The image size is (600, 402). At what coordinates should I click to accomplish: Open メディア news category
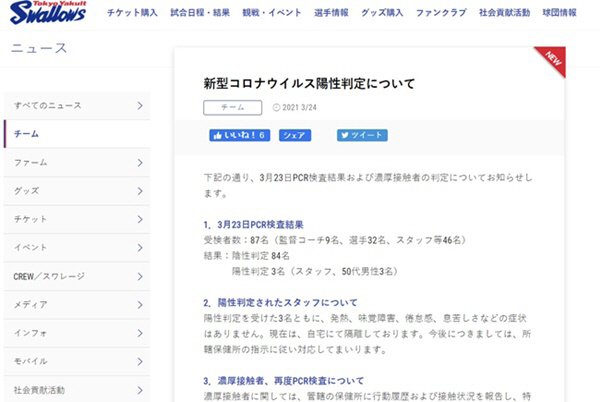[75, 304]
